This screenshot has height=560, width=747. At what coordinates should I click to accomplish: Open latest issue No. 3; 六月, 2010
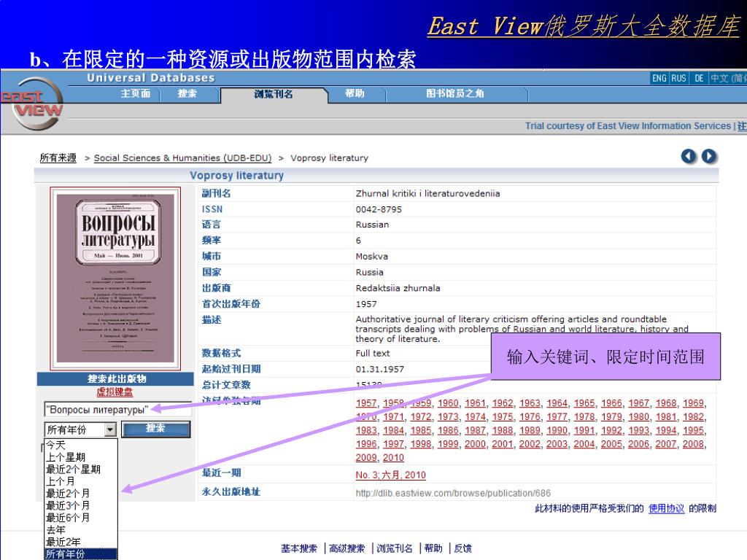point(391,475)
